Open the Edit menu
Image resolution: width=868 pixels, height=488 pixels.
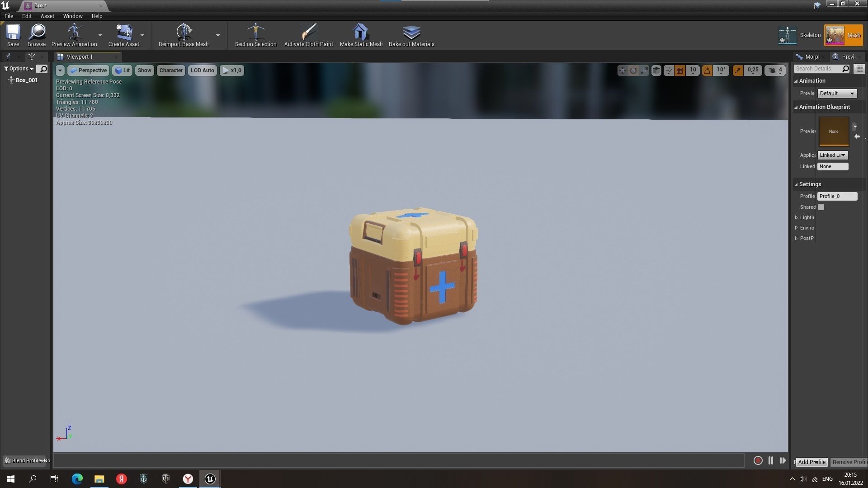[x=27, y=16]
